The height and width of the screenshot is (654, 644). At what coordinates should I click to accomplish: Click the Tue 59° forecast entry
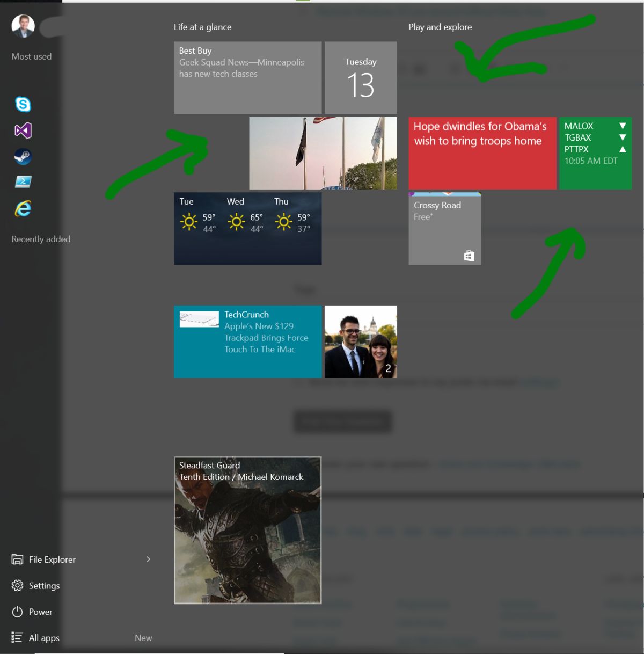tap(198, 215)
